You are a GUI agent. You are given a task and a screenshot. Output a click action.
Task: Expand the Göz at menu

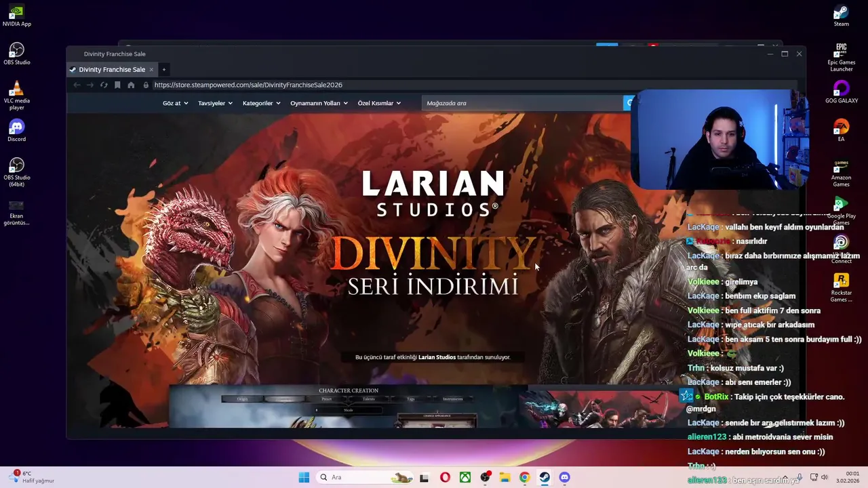point(175,103)
